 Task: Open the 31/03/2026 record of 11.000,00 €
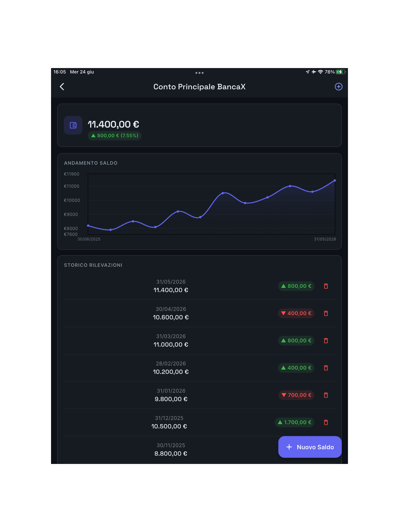coord(199,340)
